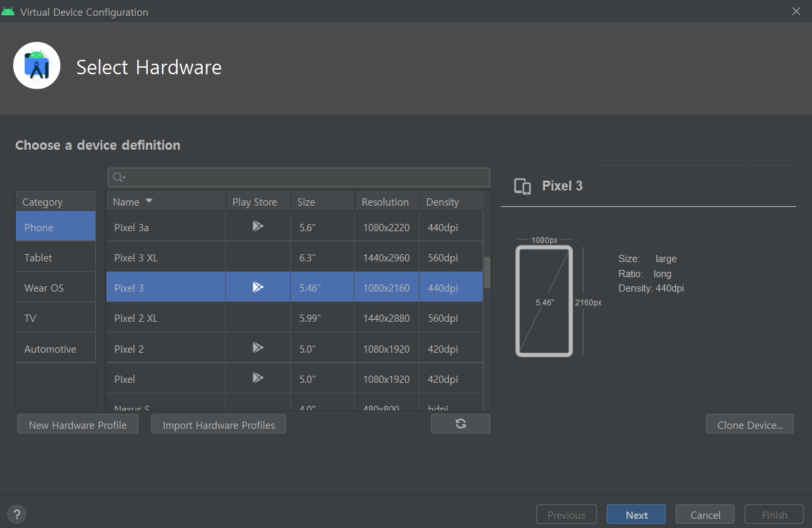Click the Play Store icon in Pixel 3a row
Screen dimensions: 812x528
(x=257, y=226)
